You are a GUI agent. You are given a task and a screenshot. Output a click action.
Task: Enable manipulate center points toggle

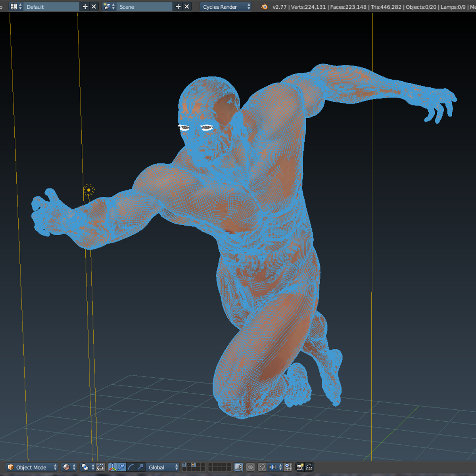[100, 467]
